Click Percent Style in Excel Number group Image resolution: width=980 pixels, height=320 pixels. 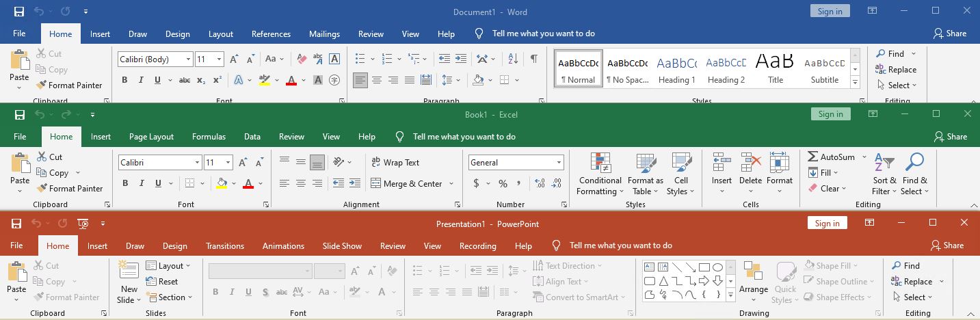(503, 183)
